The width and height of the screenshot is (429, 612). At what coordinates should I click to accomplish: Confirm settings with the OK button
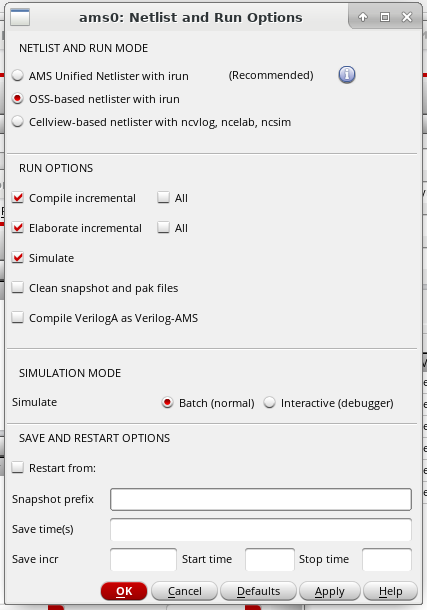[124, 591]
